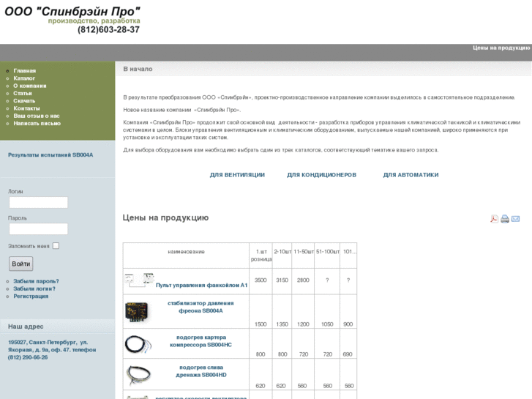Open Контакты menu item

tap(26, 108)
